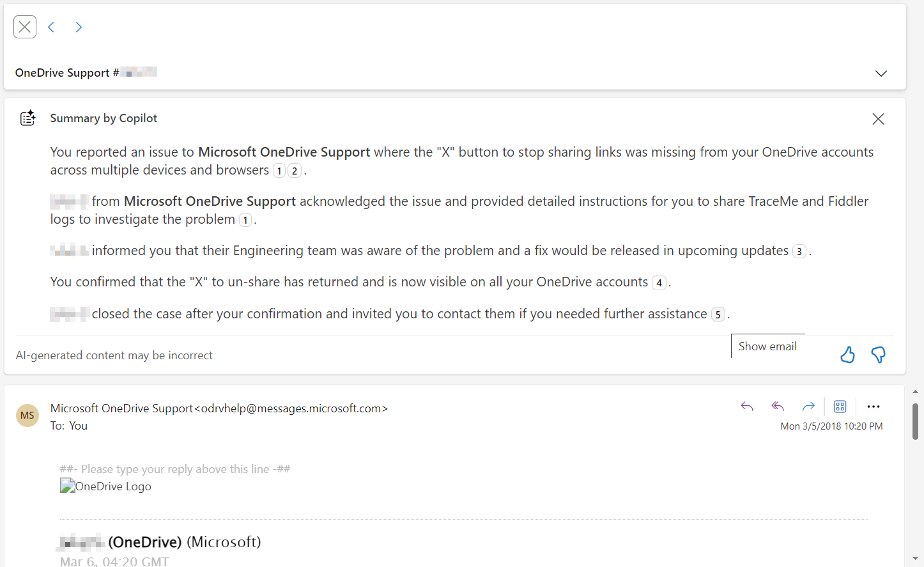Open more message actions via the ellipsis icon
The height and width of the screenshot is (567, 924).
pyautogui.click(x=874, y=406)
